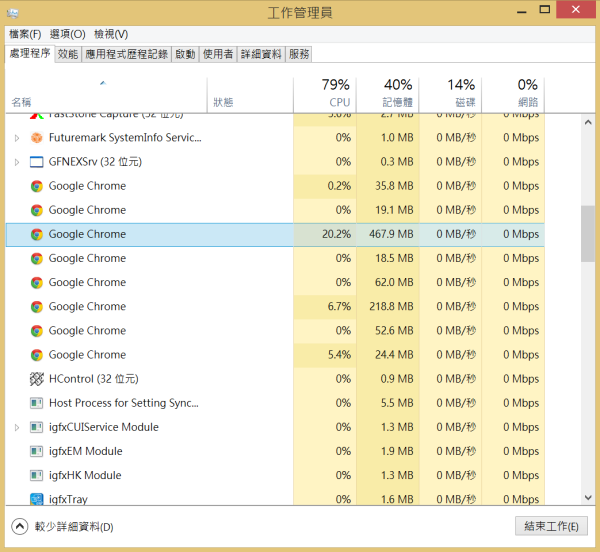Screen dimensions: 600x552
Task: Click the igfxCUIService Module icon
Action: pyautogui.click(x=36, y=427)
